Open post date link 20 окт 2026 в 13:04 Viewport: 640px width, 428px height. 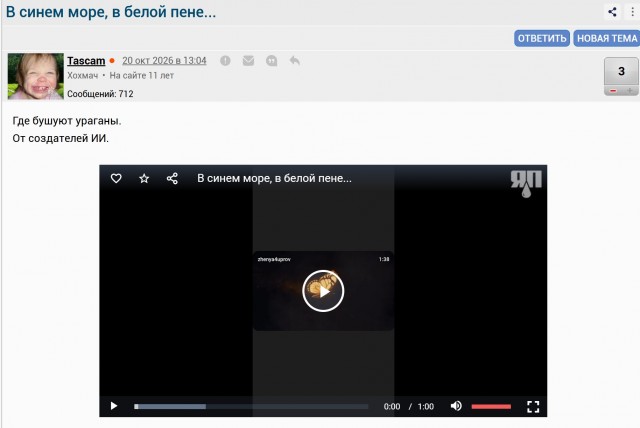click(164, 60)
